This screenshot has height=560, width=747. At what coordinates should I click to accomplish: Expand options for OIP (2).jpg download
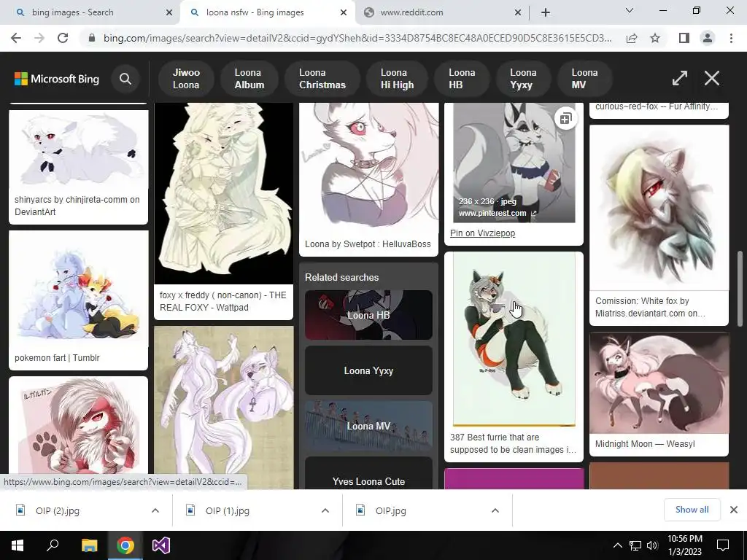pyautogui.click(x=155, y=510)
